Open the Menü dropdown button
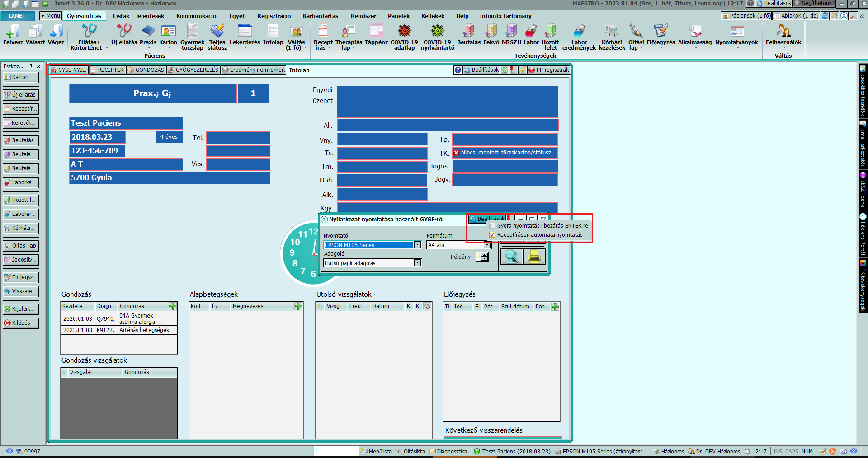 (x=50, y=16)
